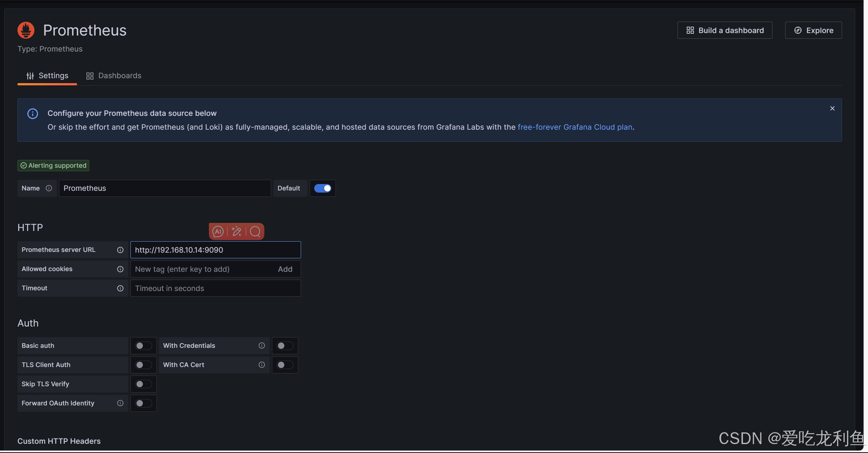Click info icon for Allowed cookies
This screenshot has width=868, height=453.
pos(120,269)
